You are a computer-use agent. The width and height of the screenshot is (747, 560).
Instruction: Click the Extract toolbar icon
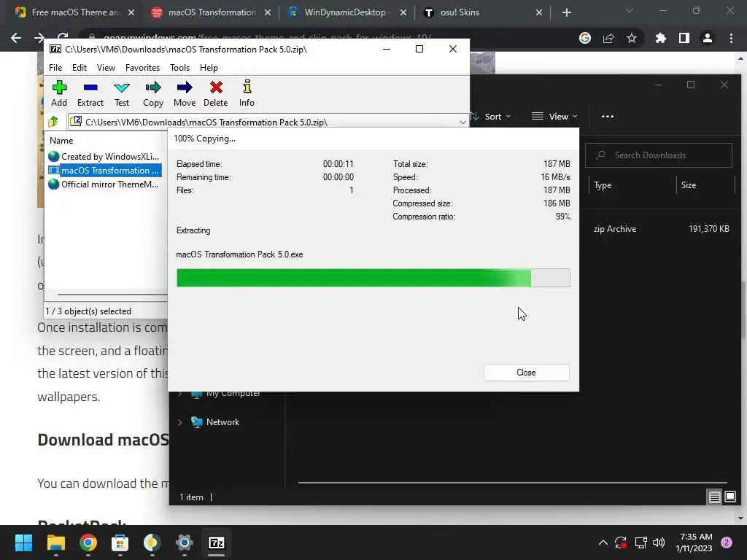[90, 93]
